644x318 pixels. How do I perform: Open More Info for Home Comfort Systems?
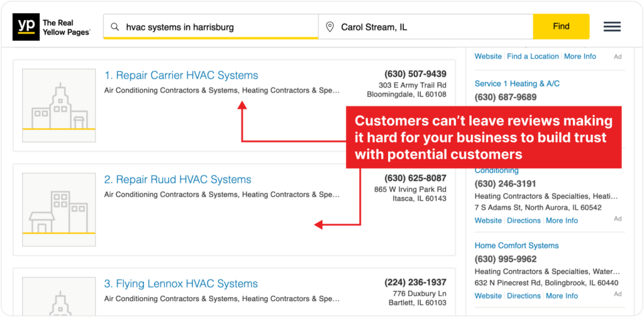562,296
